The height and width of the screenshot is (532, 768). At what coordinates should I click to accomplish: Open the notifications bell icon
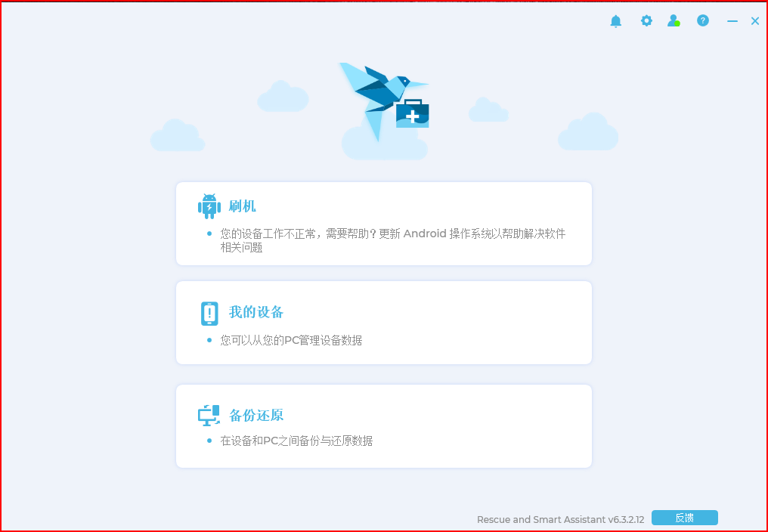pyautogui.click(x=615, y=21)
